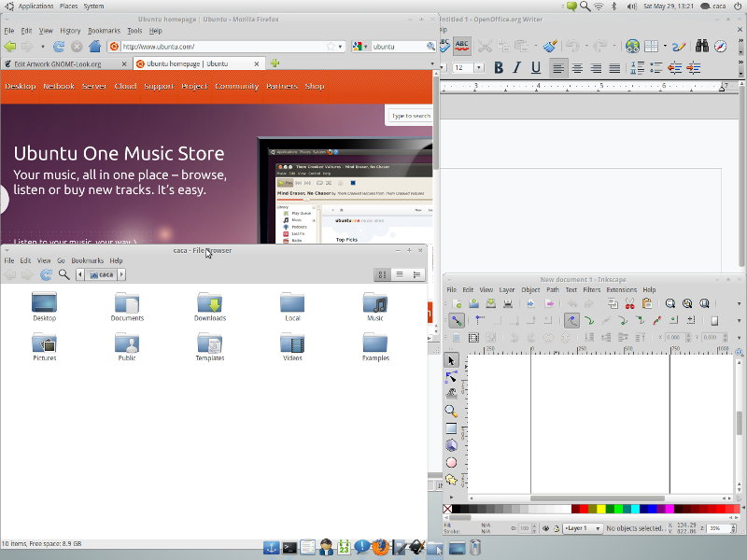Screen dimensions: 747x560
Task: Expand Inkscape snap bar overflow arrow
Action: pos(739,320)
